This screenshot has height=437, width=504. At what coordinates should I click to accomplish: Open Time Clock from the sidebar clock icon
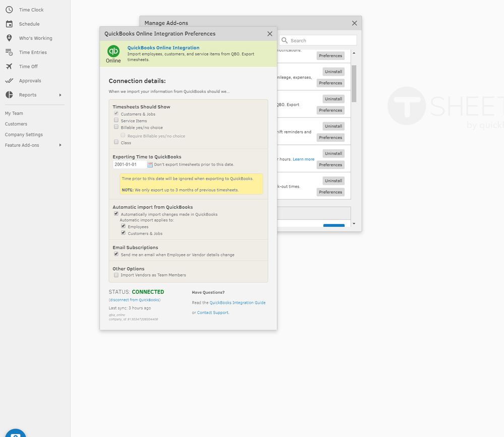coord(9,10)
